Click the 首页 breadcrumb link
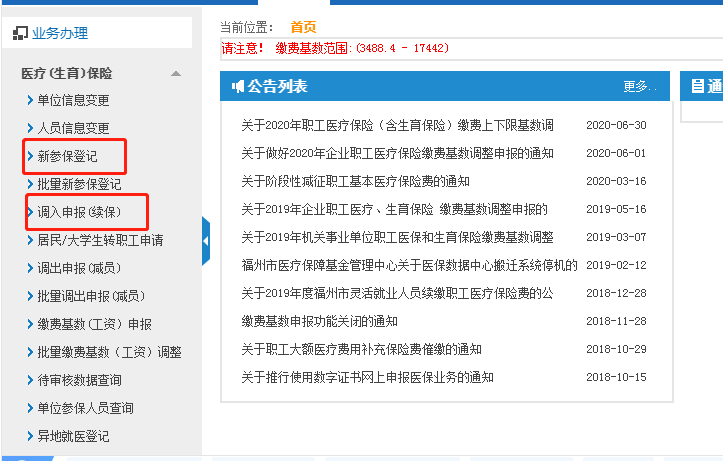 tap(303, 27)
